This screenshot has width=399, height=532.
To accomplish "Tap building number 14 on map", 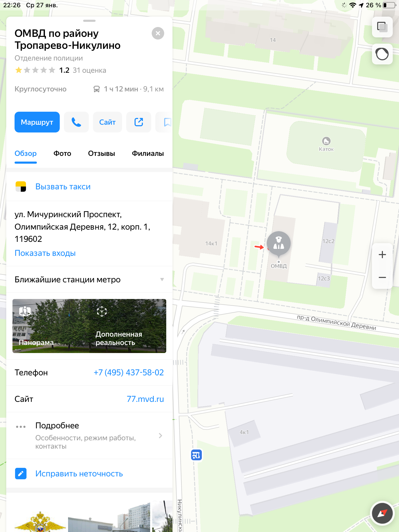I will point(273,40).
